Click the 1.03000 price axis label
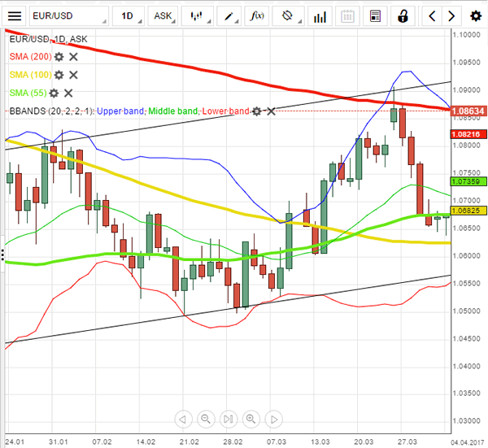 click(467, 421)
